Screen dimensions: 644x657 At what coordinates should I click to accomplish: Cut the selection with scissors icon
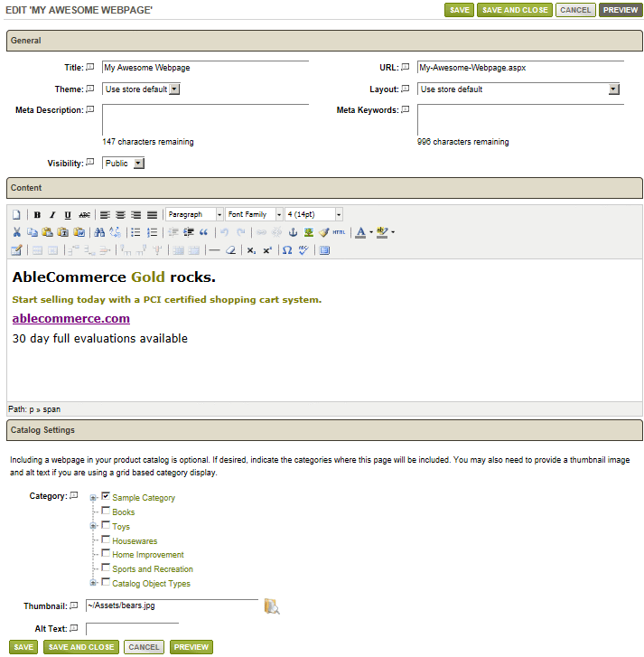click(x=17, y=232)
